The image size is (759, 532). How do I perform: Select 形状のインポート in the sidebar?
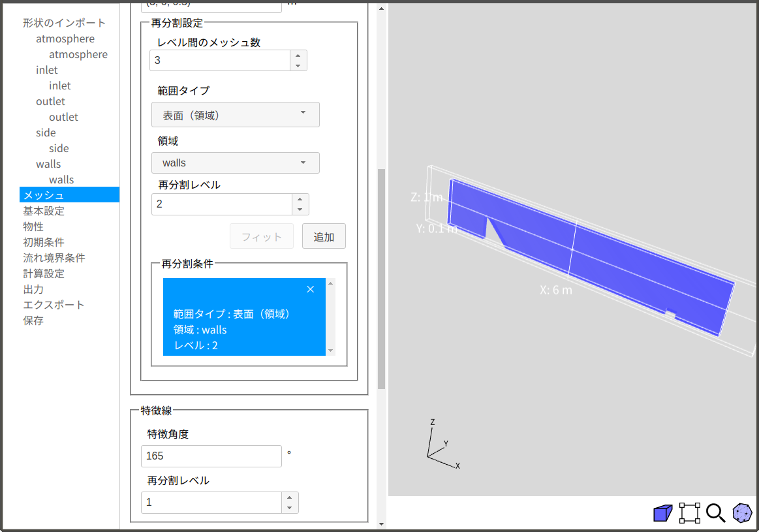click(64, 23)
